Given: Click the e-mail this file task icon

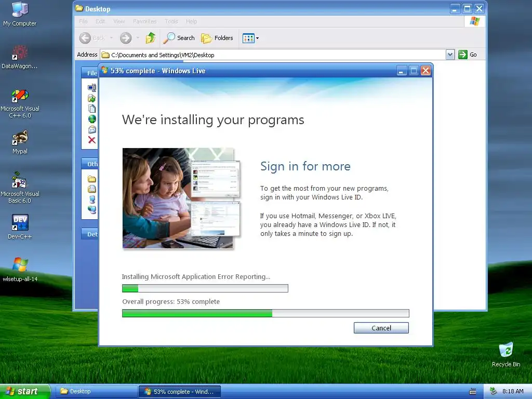Looking at the screenshot, I should 91,129.
